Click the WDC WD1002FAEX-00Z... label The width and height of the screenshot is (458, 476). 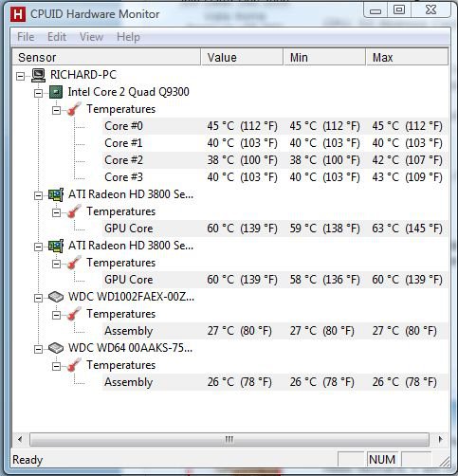(131, 297)
